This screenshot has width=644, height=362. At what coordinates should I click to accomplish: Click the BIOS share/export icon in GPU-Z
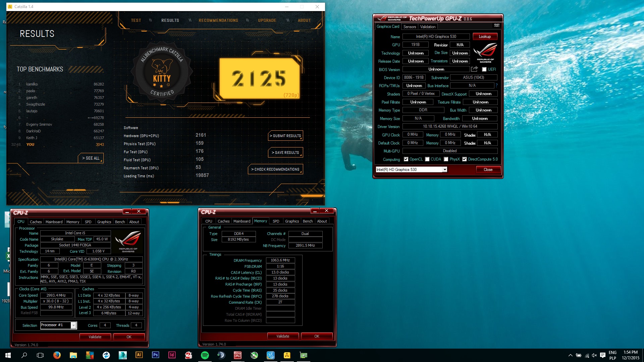474,69
